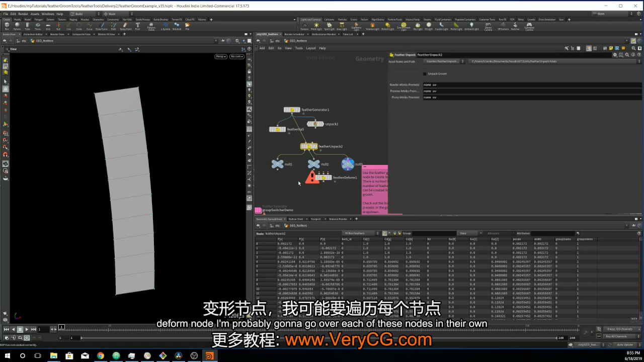The image size is (644, 362).
Task: Switch to the Material Palette tab
Action: pos(338,219)
